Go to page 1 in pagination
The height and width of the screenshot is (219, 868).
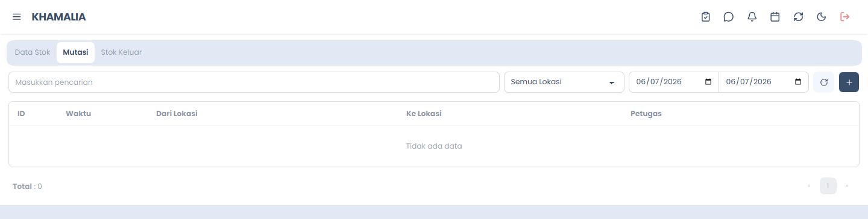tap(828, 186)
